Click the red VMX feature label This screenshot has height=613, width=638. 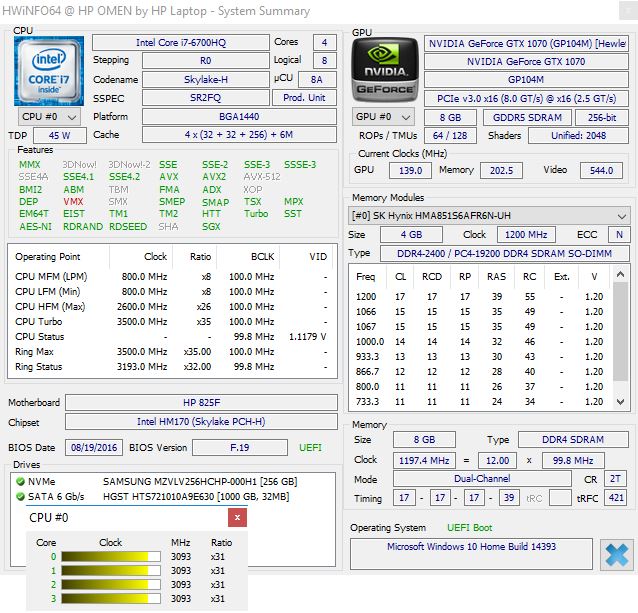(x=73, y=202)
